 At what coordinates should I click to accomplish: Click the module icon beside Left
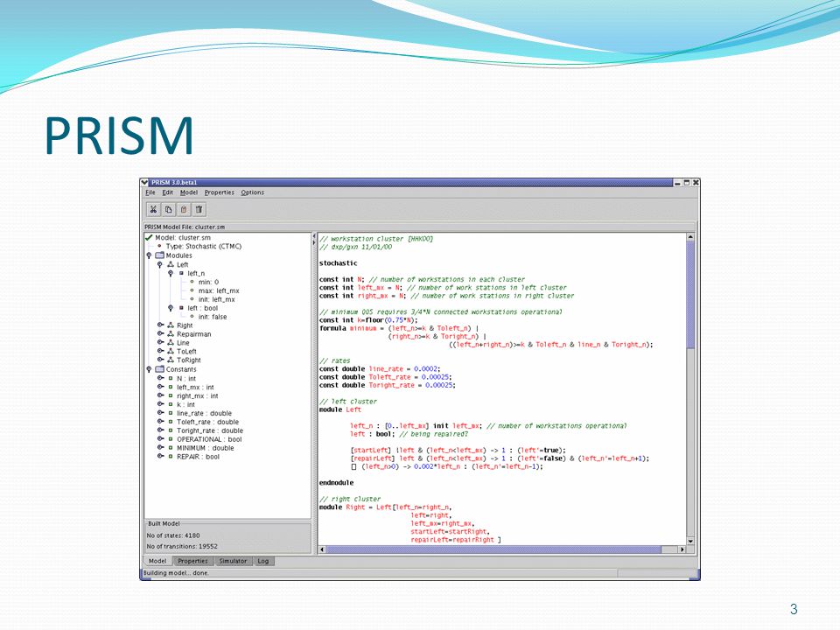click(171, 264)
